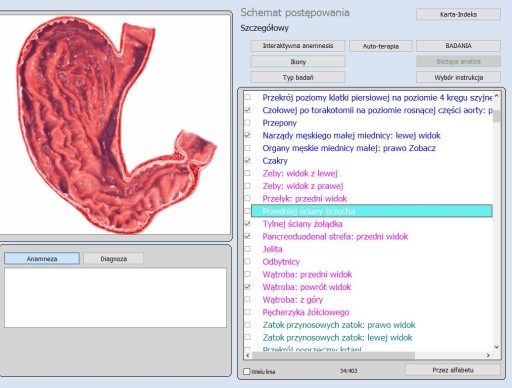Click the stomach anatomy image
This screenshot has width=512, height=388.
(x=116, y=125)
